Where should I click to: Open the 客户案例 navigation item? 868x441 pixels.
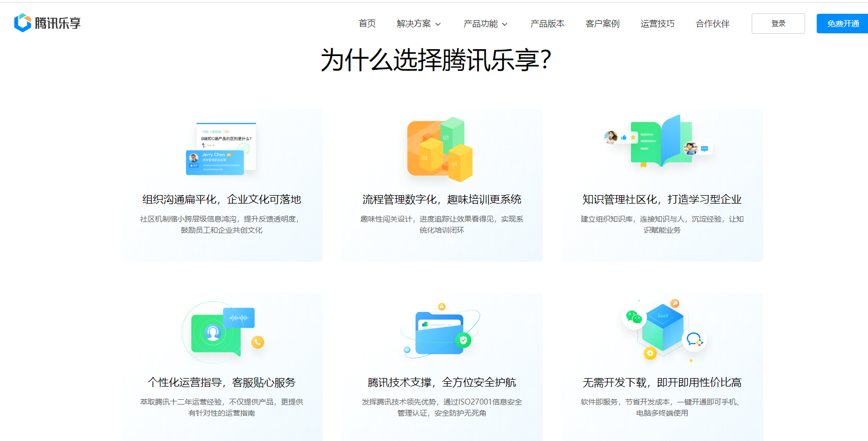(x=602, y=24)
